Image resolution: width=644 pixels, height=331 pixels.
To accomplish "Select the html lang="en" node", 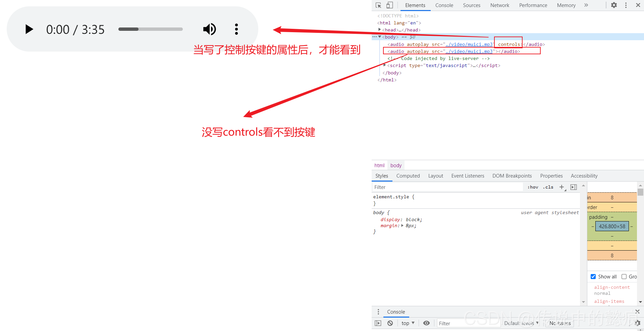I will point(399,23).
